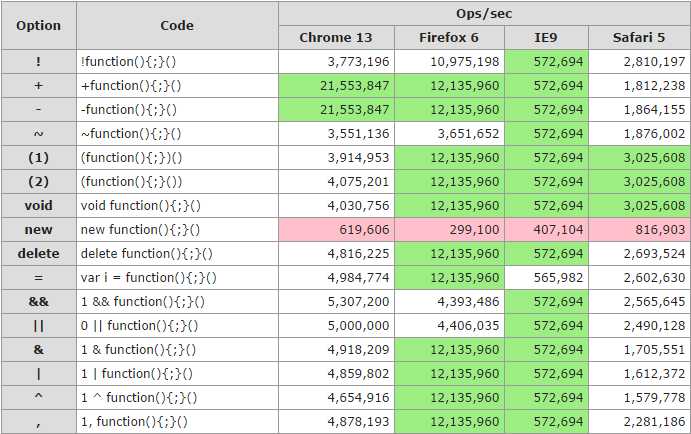This screenshot has height=434, width=691.
Task: Click the void option cell
Action: pos(38,206)
